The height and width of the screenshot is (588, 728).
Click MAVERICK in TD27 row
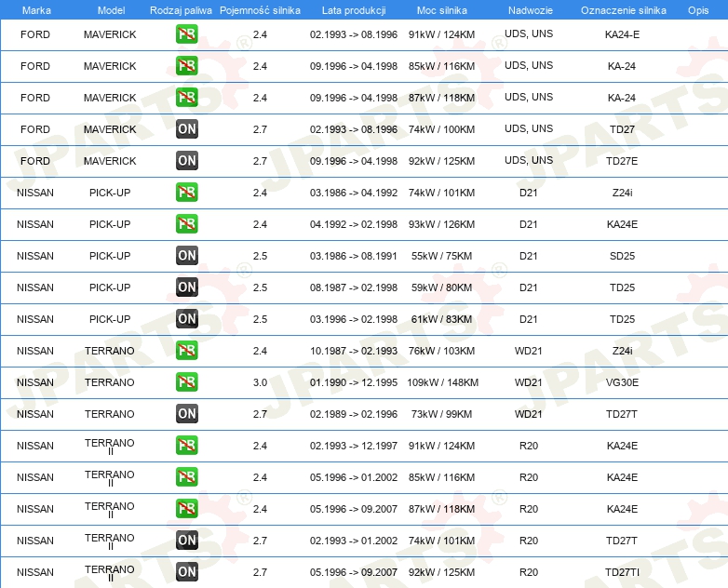(110, 129)
